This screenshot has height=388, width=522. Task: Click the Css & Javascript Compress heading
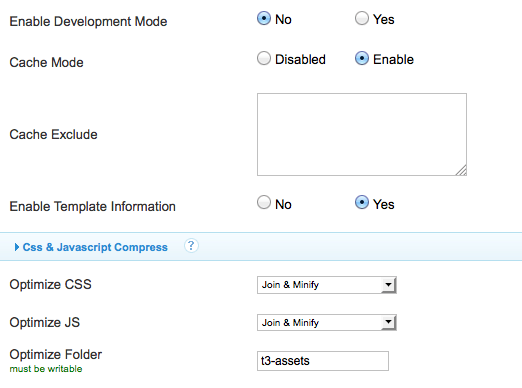click(x=95, y=247)
